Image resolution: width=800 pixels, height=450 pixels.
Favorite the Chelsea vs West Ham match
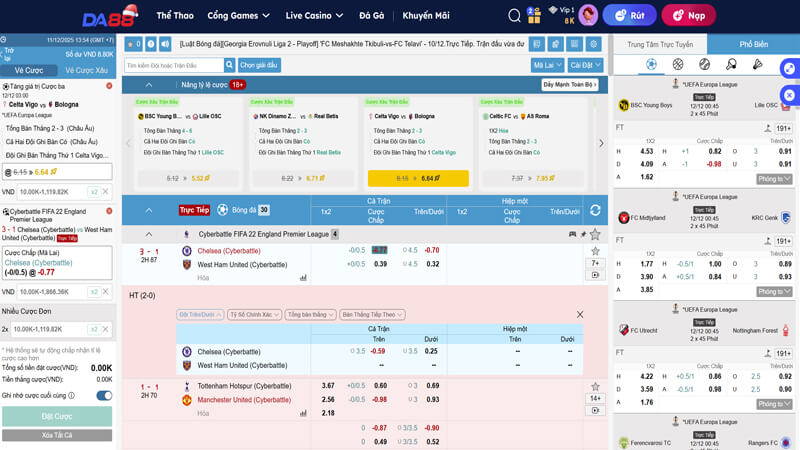[595, 251]
